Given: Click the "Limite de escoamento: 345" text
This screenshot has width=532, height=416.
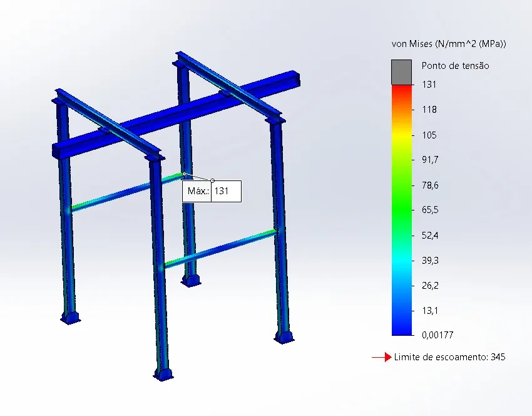Looking at the screenshot, I should coord(449,357).
